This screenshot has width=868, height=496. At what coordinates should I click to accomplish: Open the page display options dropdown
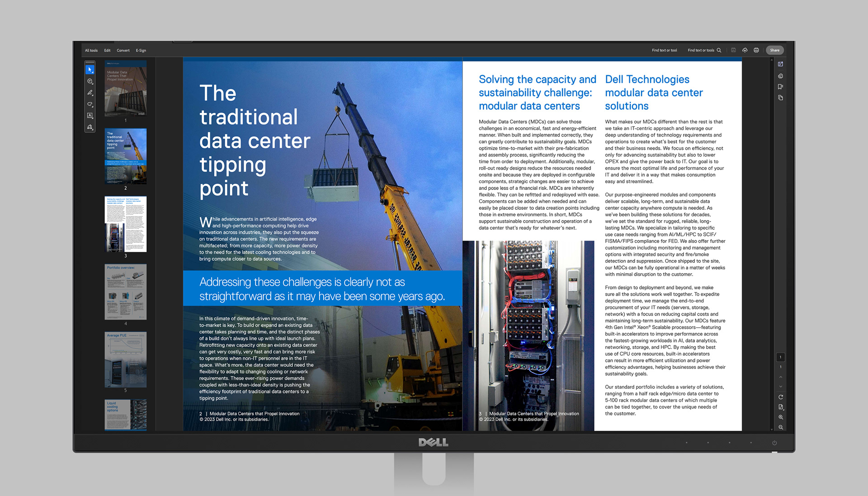point(780,407)
